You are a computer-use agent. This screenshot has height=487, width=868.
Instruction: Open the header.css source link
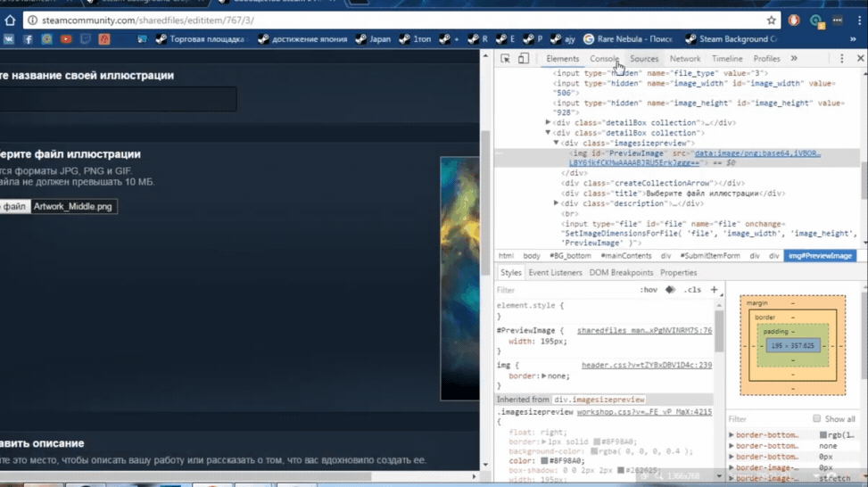click(647, 366)
